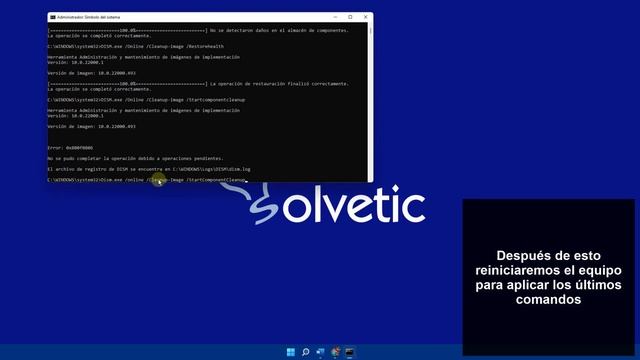Click 'No se detectaron daños' output text
This screenshot has width=640, height=360.
279,31
